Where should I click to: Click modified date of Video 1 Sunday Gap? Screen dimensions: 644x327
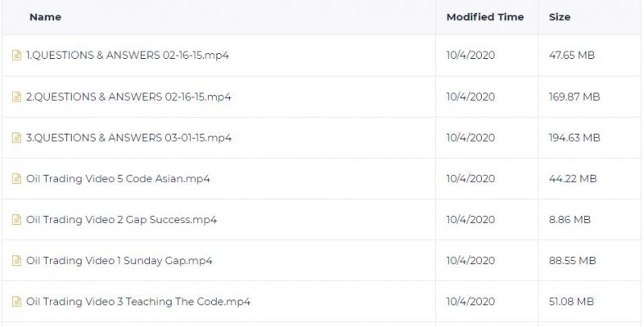tap(471, 261)
